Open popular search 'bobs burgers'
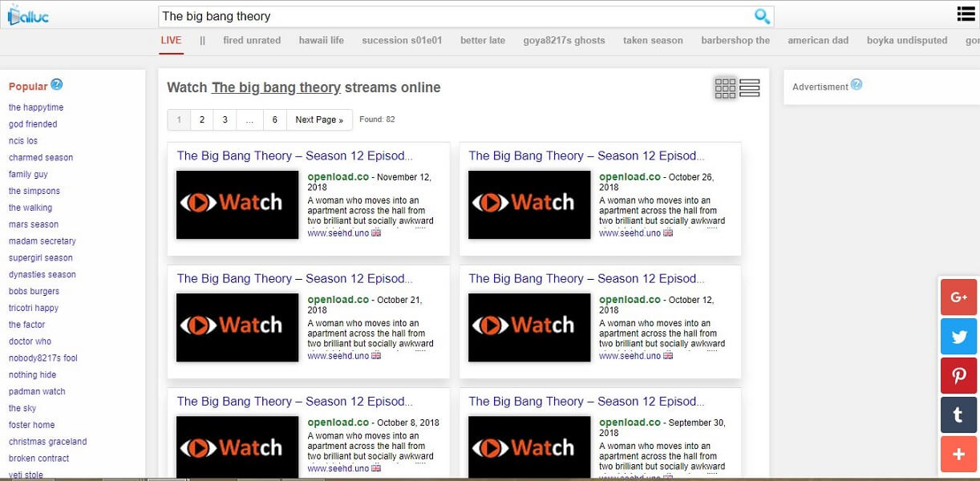This screenshot has height=481, width=980. [x=34, y=292]
